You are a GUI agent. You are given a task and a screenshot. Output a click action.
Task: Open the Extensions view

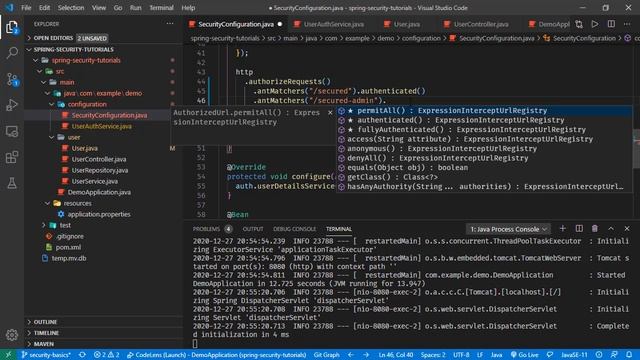tap(12, 157)
